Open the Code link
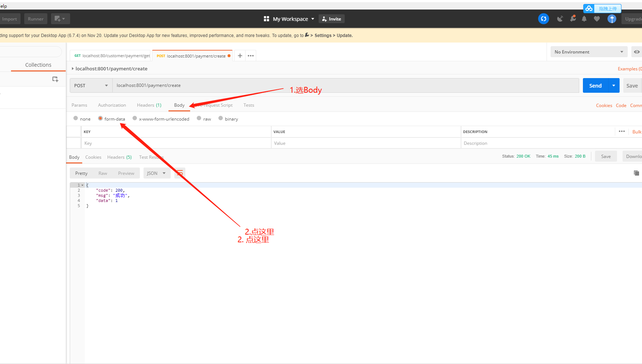Image resolution: width=642 pixels, height=364 pixels. (x=621, y=105)
